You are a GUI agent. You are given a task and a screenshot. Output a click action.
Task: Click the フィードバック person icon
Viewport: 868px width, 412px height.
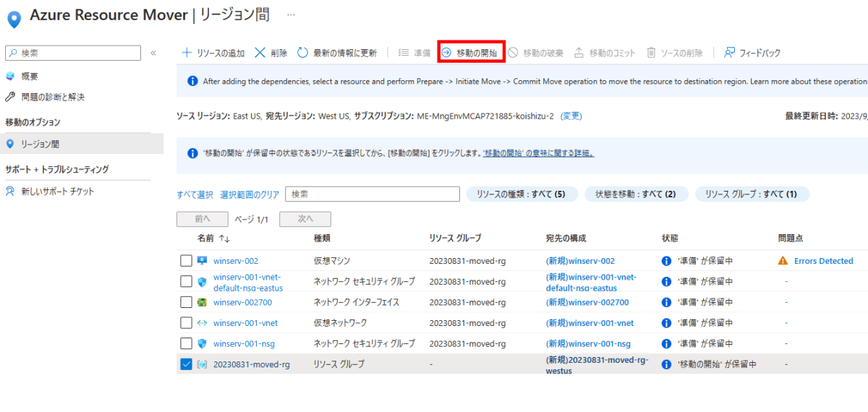click(730, 53)
